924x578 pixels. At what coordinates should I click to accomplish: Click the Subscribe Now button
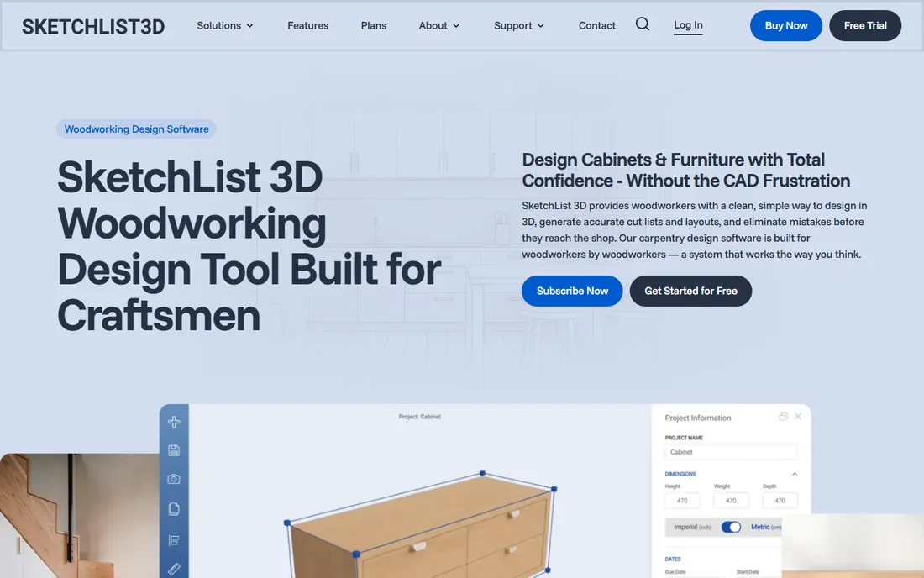point(571,291)
